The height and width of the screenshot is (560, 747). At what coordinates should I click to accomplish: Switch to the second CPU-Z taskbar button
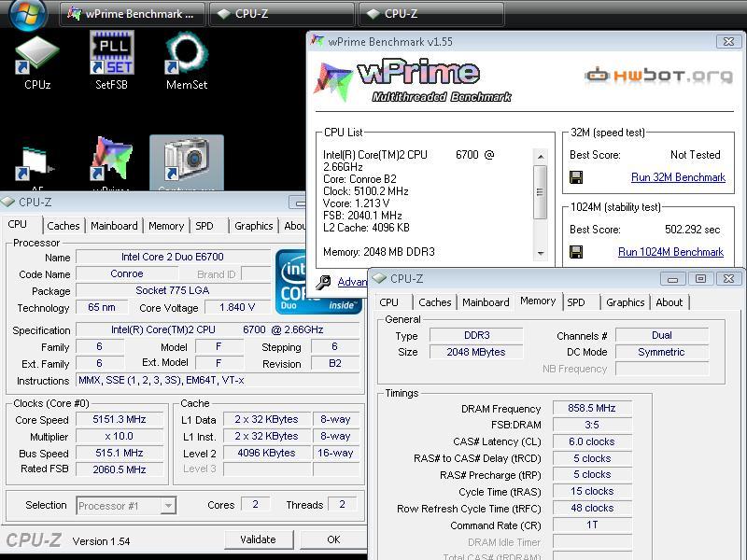pos(431,14)
